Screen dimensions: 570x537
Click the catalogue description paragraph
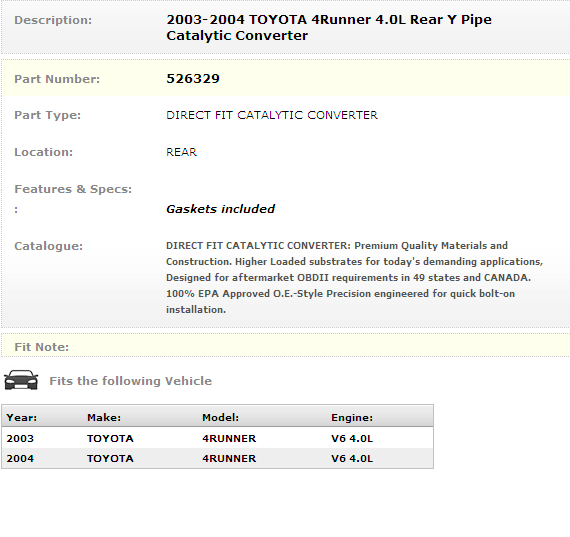(354, 278)
